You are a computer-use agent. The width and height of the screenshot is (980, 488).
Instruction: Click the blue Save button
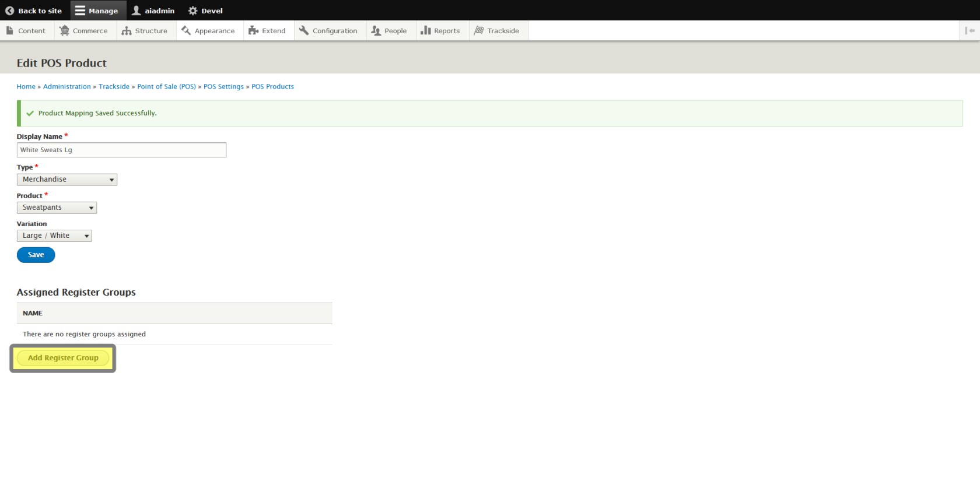(x=36, y=255)
